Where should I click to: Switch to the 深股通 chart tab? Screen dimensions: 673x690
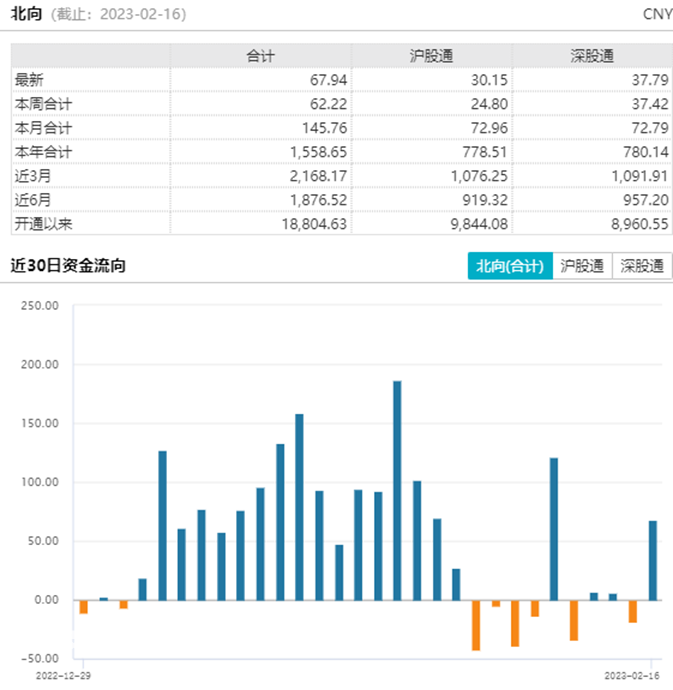pyautogui.click(x=642, y=266)
